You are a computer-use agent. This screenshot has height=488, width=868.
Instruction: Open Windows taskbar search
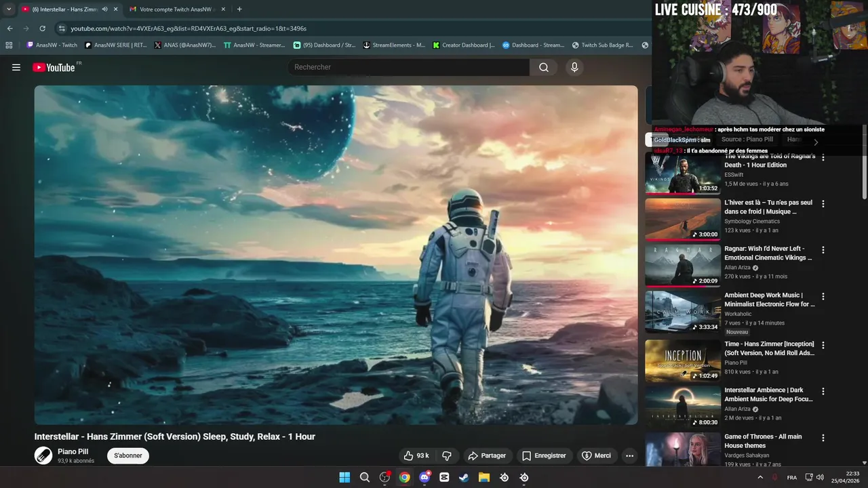[365, 477]
